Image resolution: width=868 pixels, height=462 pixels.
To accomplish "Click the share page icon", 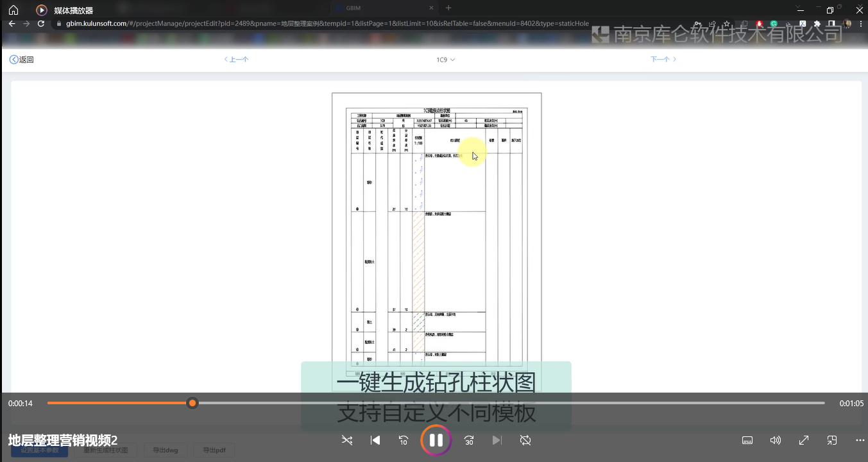I will coord(712,24).
